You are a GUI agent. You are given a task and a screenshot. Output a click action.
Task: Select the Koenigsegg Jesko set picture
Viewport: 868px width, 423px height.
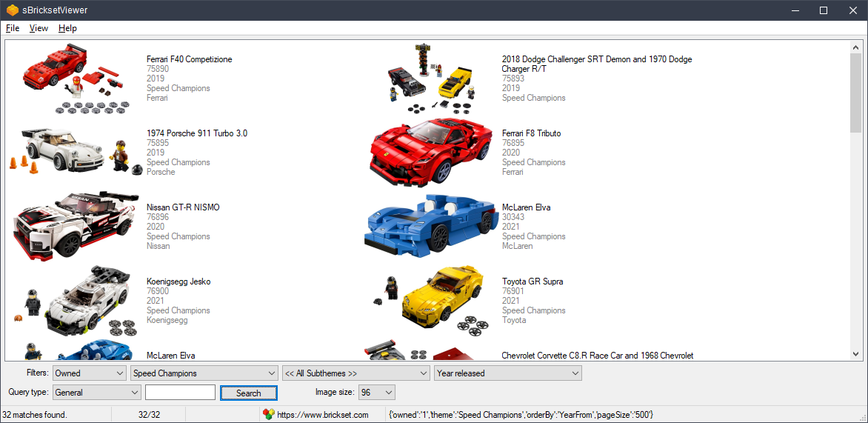point(74,300)
